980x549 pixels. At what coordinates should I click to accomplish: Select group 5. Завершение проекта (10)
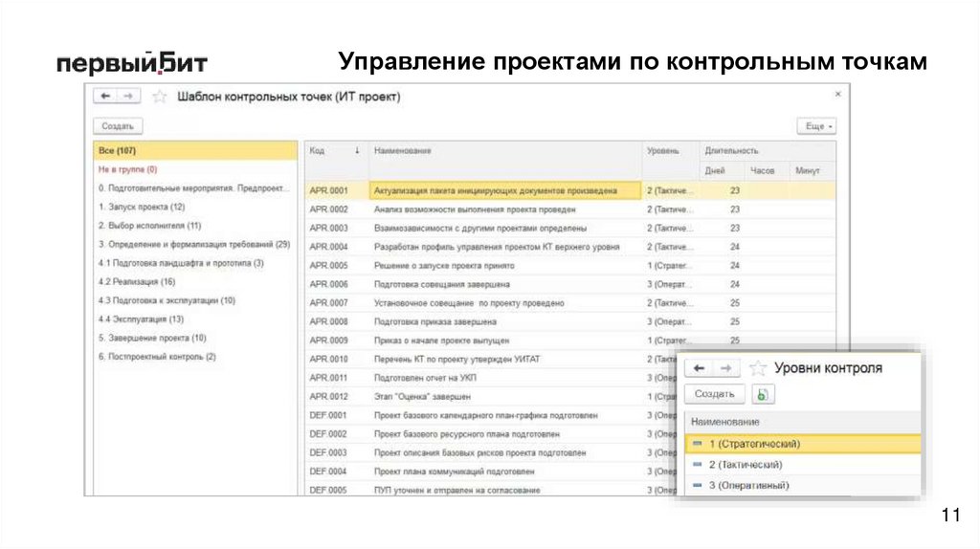195,338
